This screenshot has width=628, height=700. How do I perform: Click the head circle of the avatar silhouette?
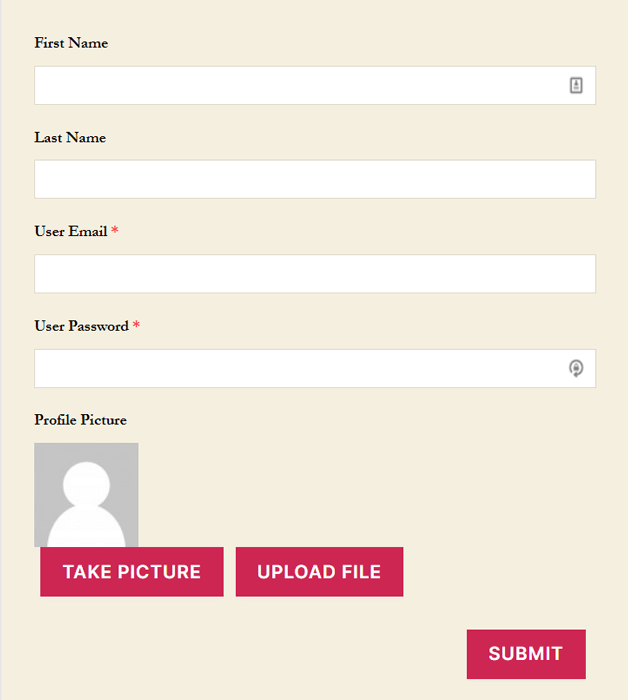click(x=86, y=484)
